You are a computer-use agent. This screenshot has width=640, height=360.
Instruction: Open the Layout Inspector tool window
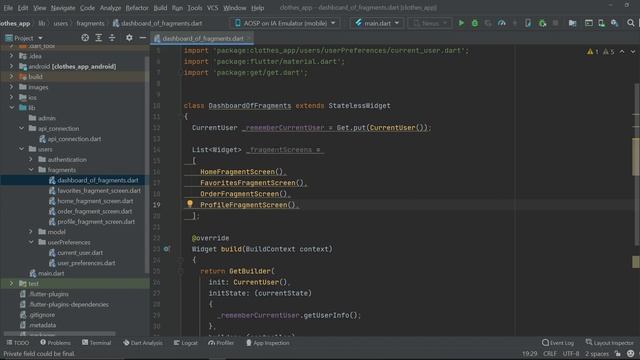coord(609,343)
